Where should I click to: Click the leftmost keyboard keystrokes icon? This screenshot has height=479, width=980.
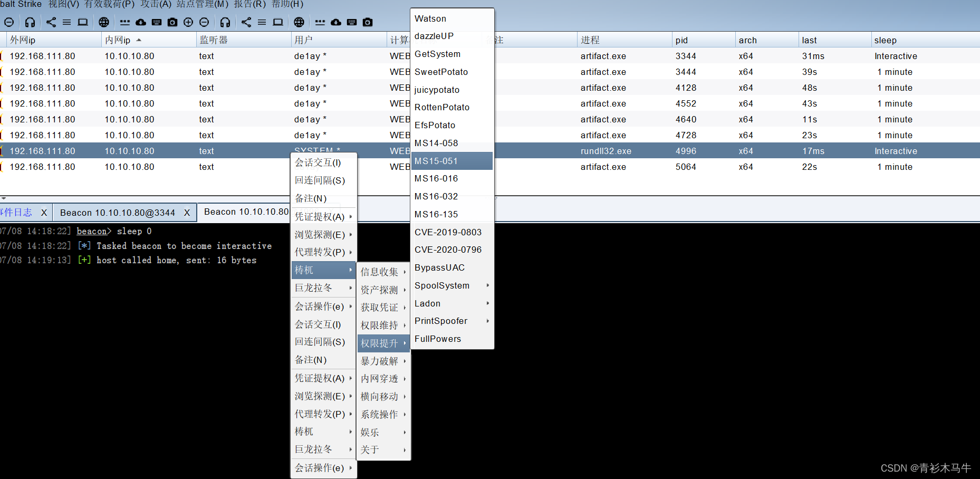[x=157, y=22]
